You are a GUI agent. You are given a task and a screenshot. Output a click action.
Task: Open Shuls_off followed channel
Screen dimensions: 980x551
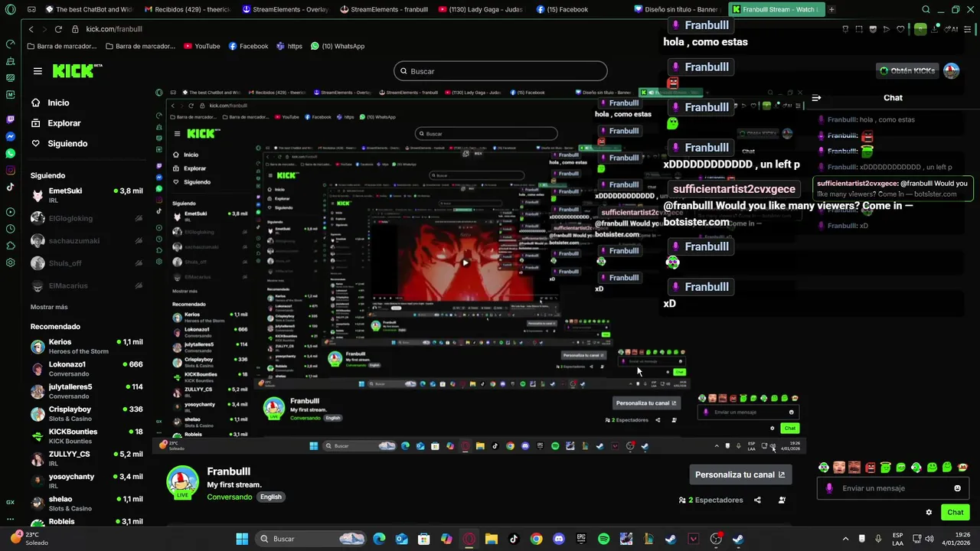[x=87, y=263]
